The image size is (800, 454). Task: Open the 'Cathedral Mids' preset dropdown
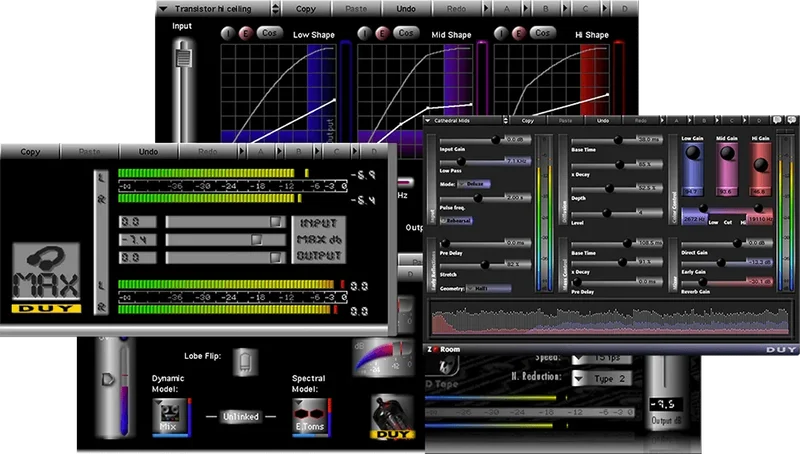463,120
